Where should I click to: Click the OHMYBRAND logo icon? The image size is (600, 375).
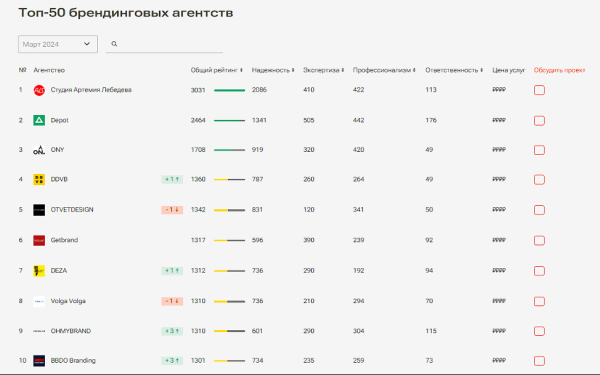tap(39, 331)
